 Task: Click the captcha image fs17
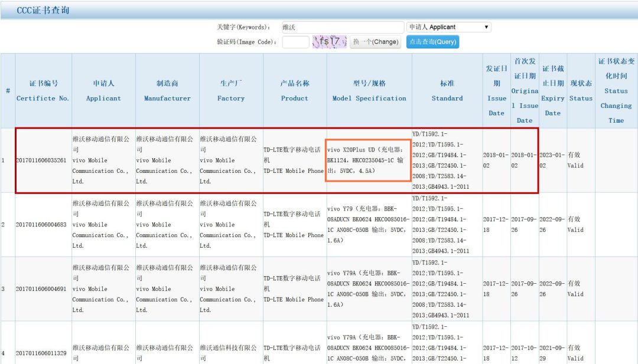pyautogui.click(x=329, y=41)
